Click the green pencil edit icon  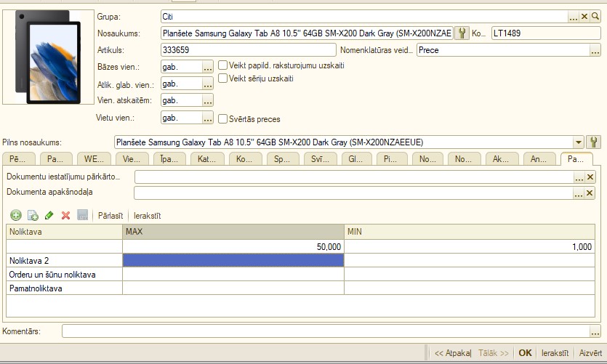point(49,216)
